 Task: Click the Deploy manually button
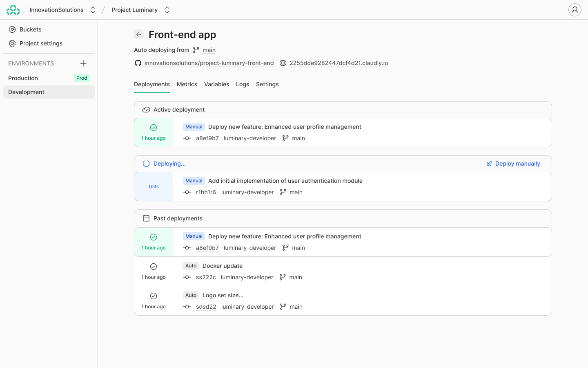pyautogui.click(x=513, y=164)
